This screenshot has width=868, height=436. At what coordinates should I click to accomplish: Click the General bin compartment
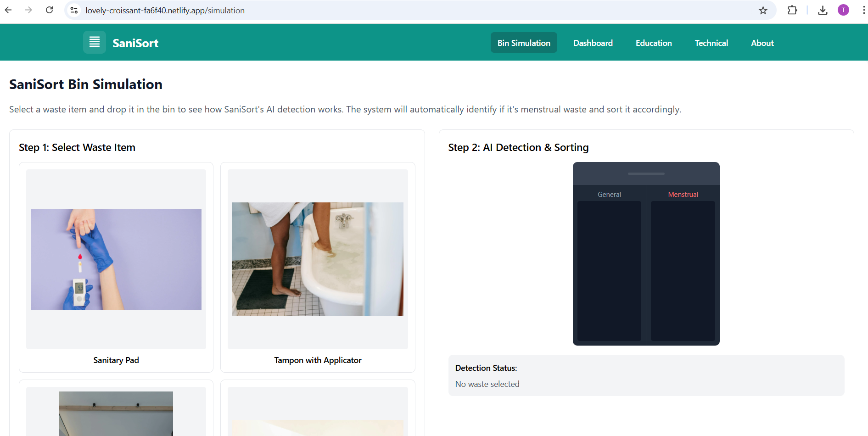click(x=609, y=271)
